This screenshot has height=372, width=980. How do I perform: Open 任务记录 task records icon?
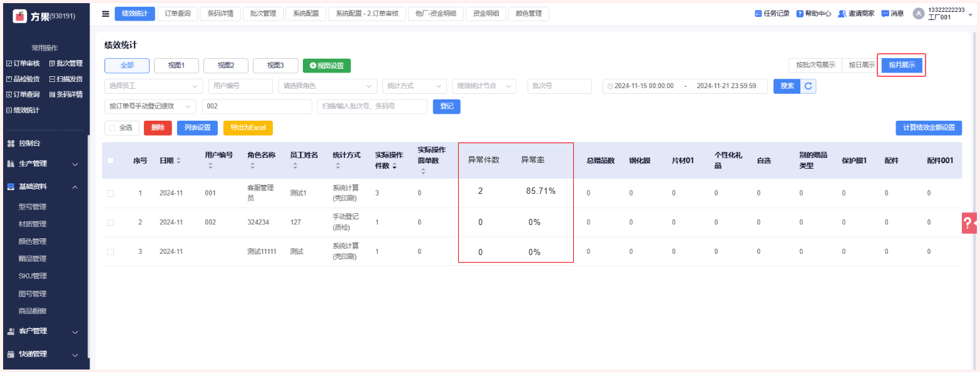(758, 14)
